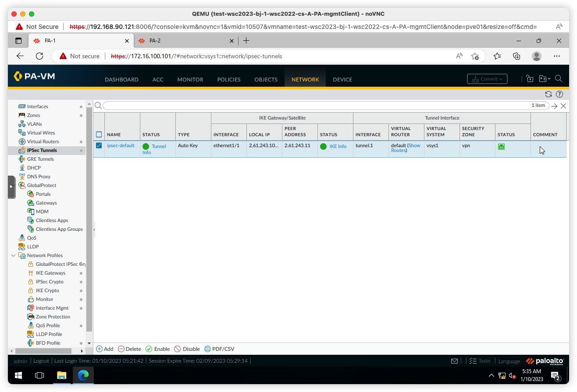Click the Monitor profile icon
The width and height of the screenshot is (577, 392).
[31, 299]
